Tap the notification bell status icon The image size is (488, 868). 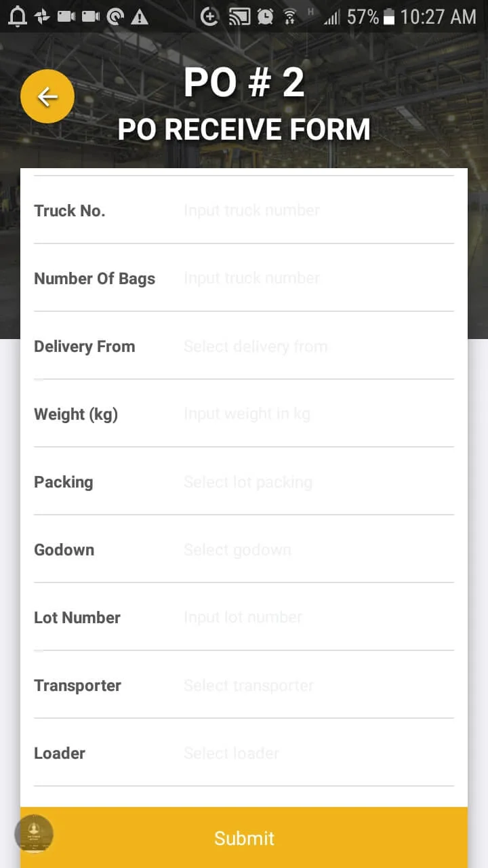[x=17, y=16]
